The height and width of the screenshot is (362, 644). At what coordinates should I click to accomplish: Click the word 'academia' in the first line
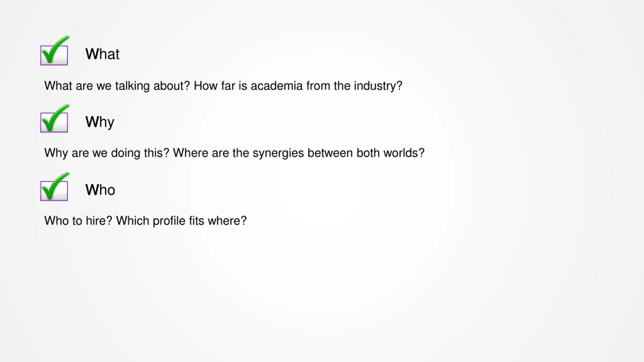coord(276,86)
